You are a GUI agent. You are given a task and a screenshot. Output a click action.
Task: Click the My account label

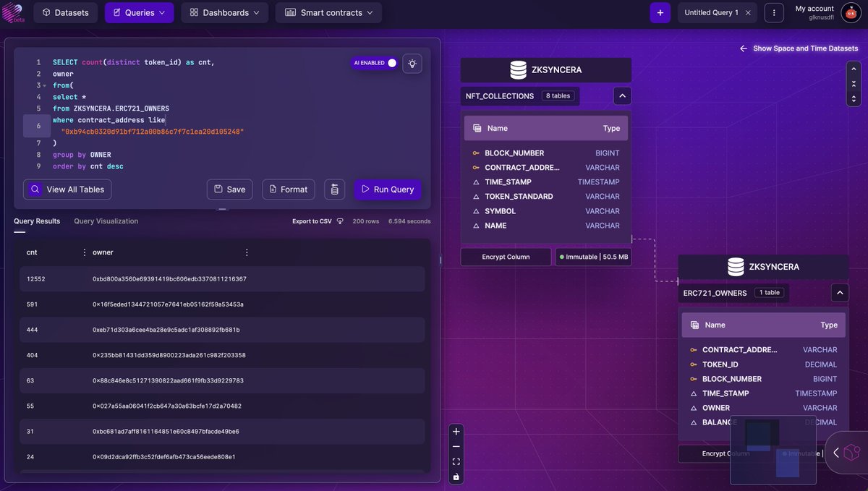[x=815, y=9]
